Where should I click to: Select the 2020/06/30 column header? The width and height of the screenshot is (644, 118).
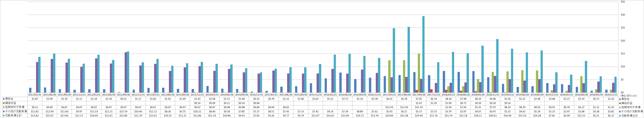click(581, 95)
